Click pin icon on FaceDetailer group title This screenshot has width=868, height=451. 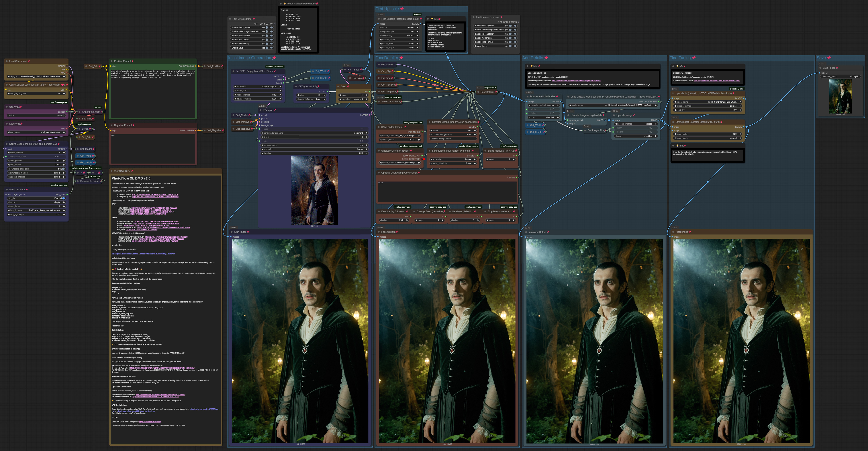tap(401, 58)
